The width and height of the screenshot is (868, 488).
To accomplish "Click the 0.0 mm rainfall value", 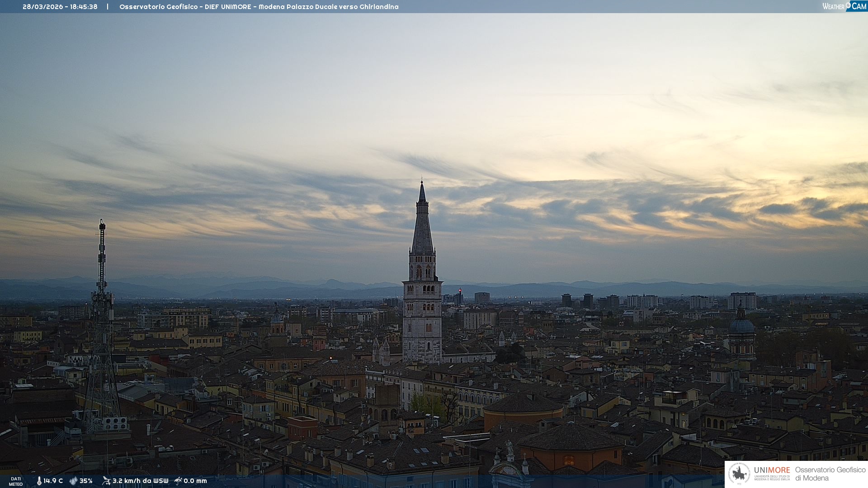I will pos(195,481).
